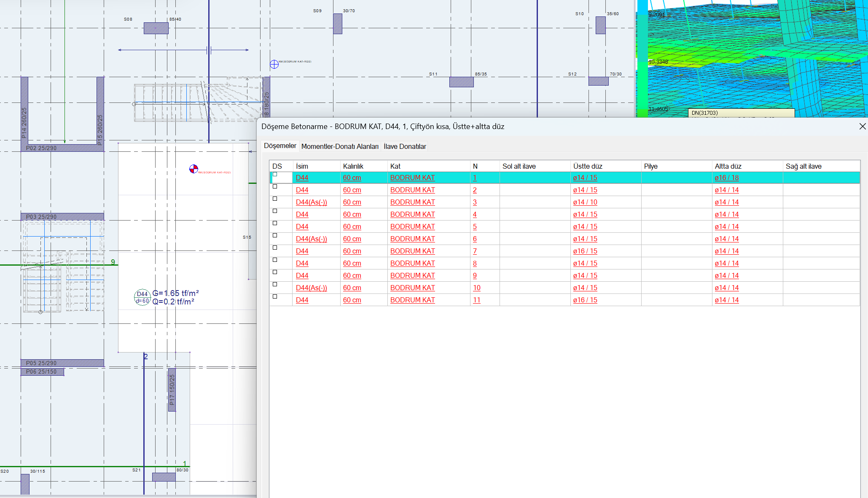Tick the DS checkbox for row N 4

click(275, 211)
